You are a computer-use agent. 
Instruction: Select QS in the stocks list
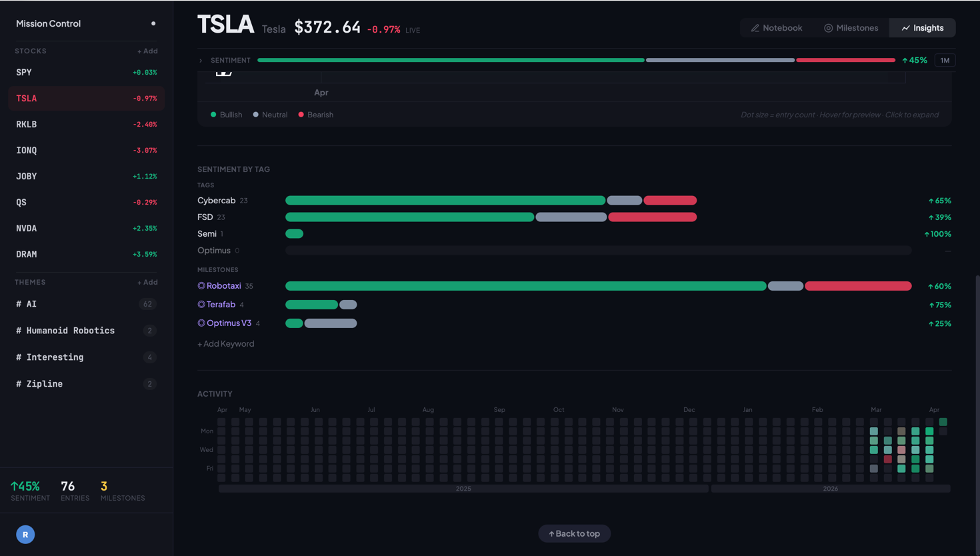(x=87, y=202)
